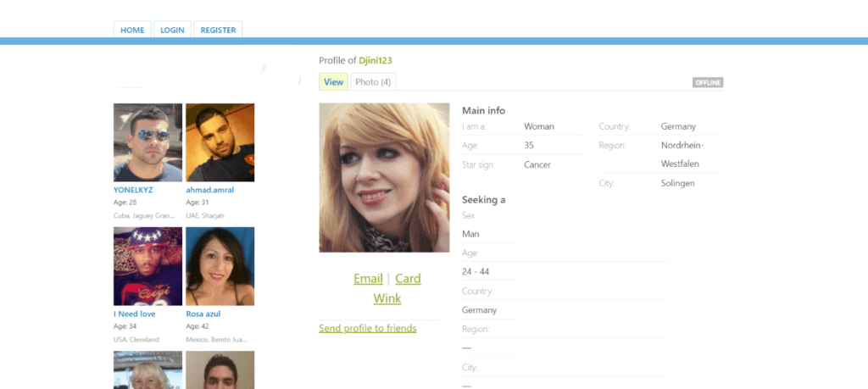This screenshot has width=868, height=389.
Task: Click the YONELKYZ username link
Action: click(x=133, y=190)
